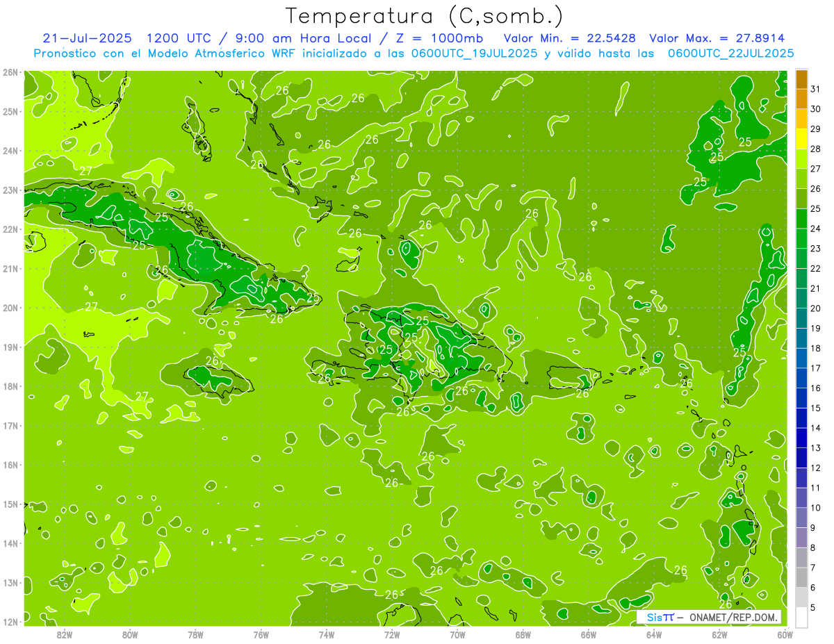This screenshot has height=644, width=834.
Task: Click the yellow colorbar segment between 28 and 29
Action: tap(801, 139)
